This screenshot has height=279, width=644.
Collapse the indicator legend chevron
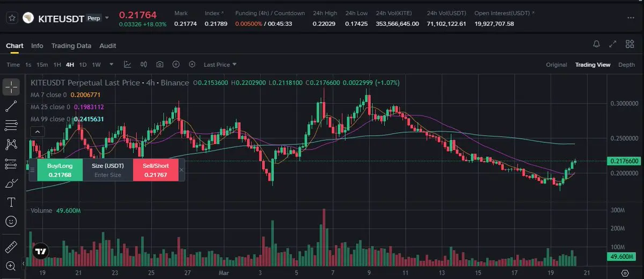point(38,131)
